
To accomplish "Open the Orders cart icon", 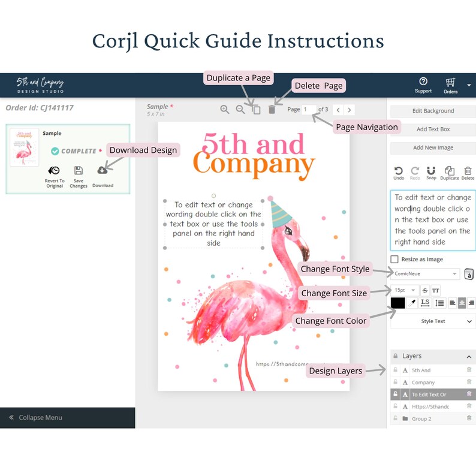I will [x=450, y=86].
